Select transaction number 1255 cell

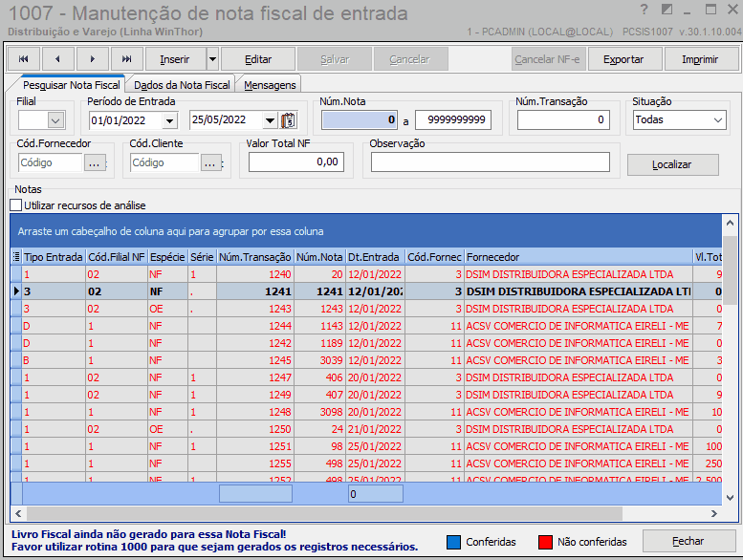pos(255,463)
